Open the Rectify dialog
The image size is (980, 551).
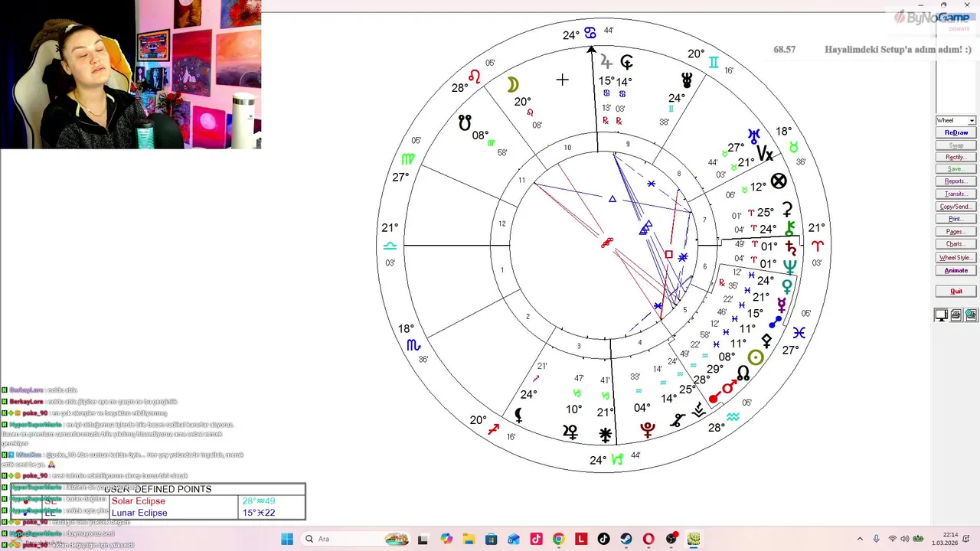(955, 157)
